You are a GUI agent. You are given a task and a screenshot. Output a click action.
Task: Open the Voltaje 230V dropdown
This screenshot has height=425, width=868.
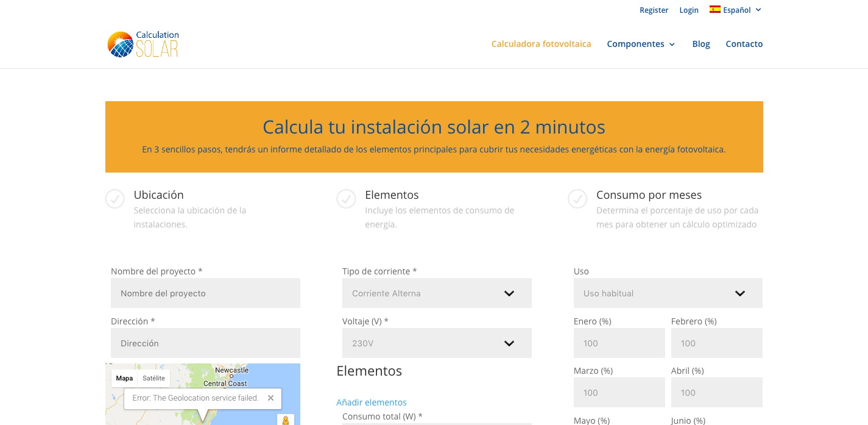(x=437, y=343)
